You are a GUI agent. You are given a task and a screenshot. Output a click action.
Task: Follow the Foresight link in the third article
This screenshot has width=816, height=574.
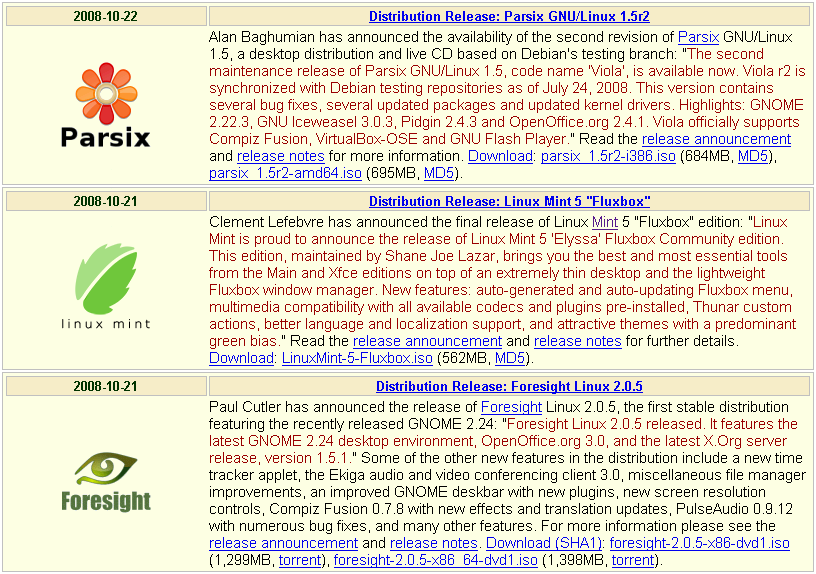pos(511,407)
